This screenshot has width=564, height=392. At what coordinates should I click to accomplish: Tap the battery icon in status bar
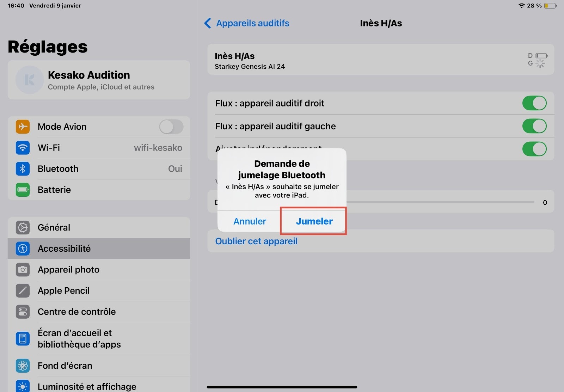pyautogui.click(x=550, y=6)
